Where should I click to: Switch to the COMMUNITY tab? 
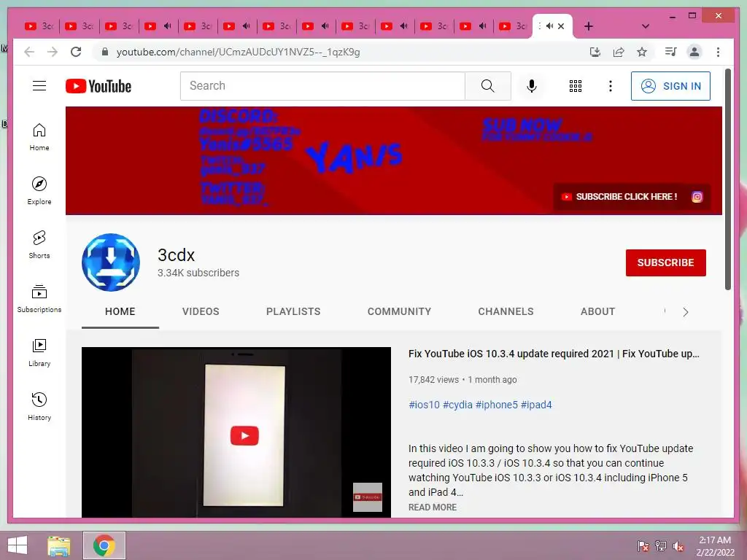click(x=399, y=311)
